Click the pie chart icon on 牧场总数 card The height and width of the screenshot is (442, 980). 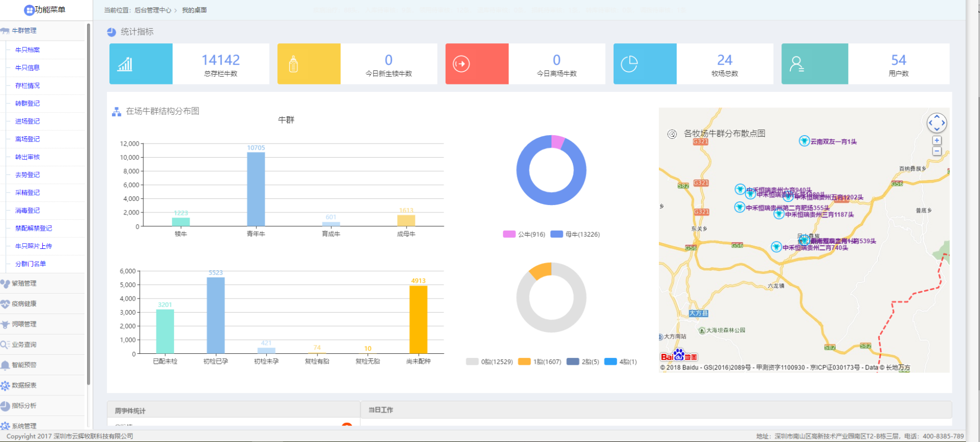[x=629, y=64]
